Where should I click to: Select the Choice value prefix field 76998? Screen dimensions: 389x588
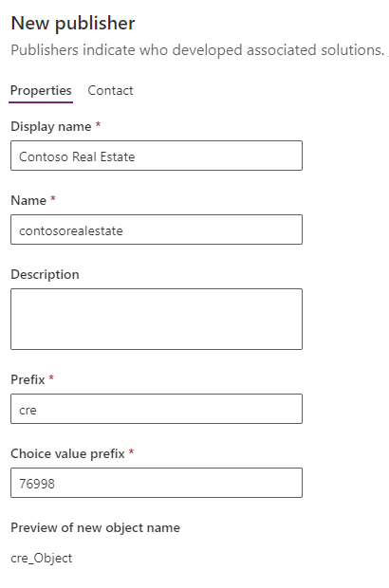point(157,483)
